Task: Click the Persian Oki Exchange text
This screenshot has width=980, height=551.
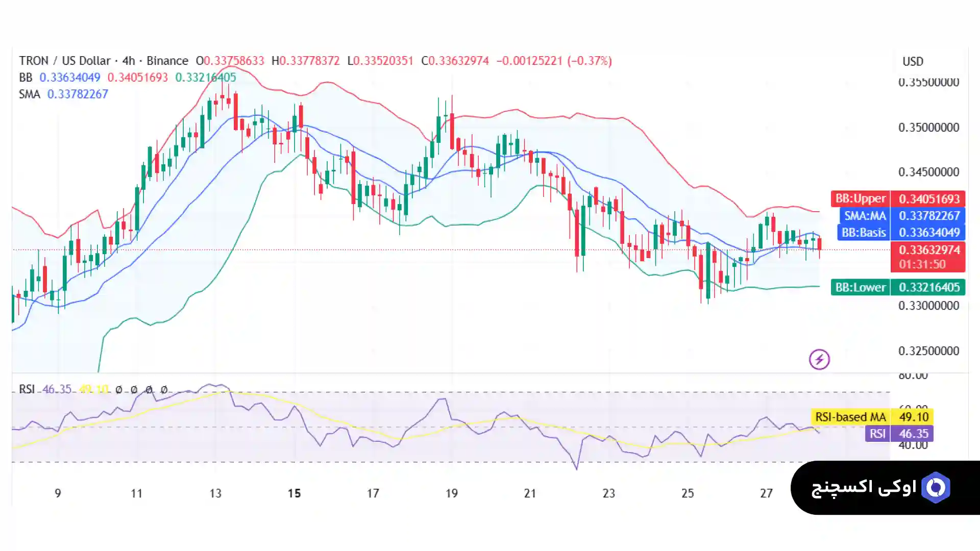Action: [864, 488]
